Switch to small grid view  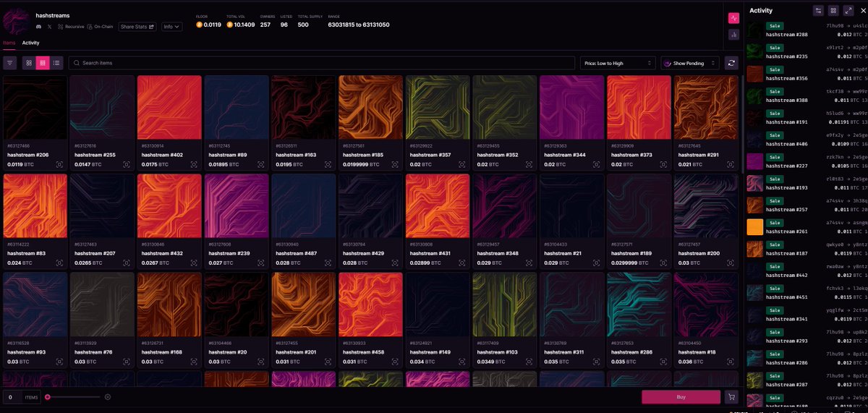click(43, 63)
